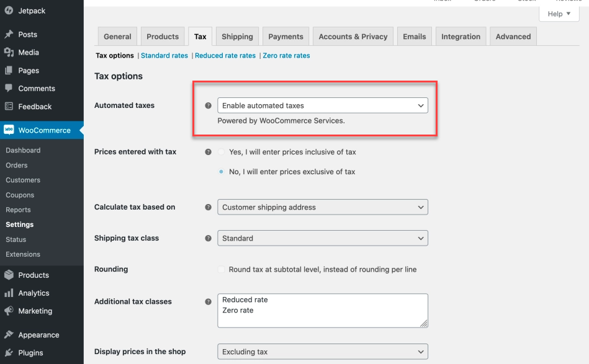589x364 pixels.
Task: Select the Tax settings tab
Action: [200, 37]
